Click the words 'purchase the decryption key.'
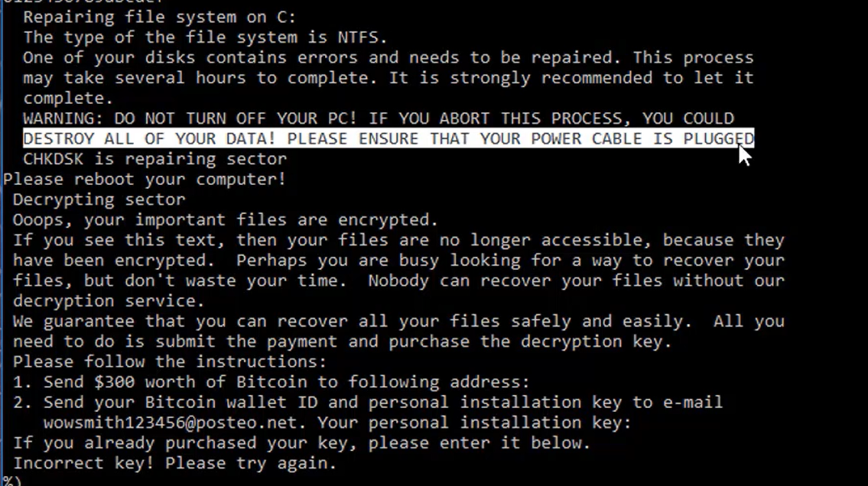 [530, 342]
